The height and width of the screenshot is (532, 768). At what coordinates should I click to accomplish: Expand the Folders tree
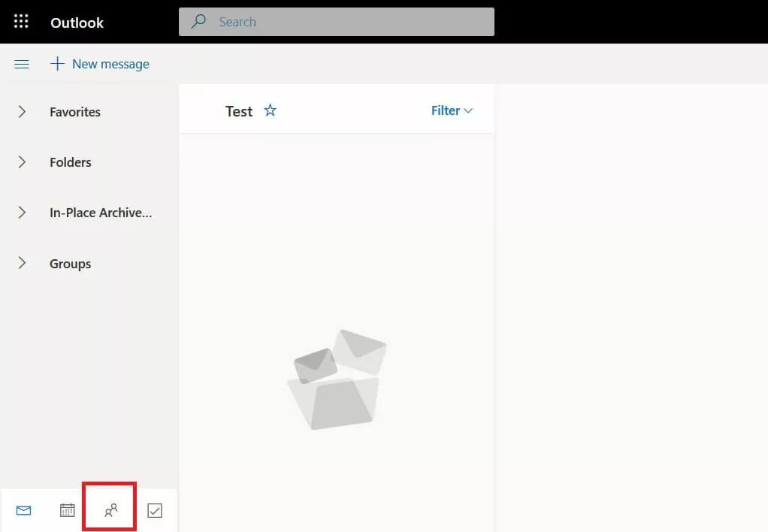[22, 162]
